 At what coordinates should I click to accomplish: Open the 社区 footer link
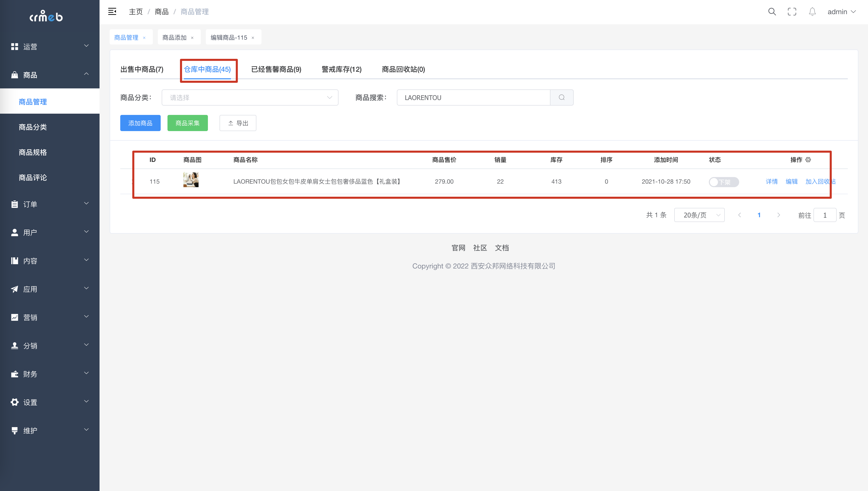(x=480, y=248)
